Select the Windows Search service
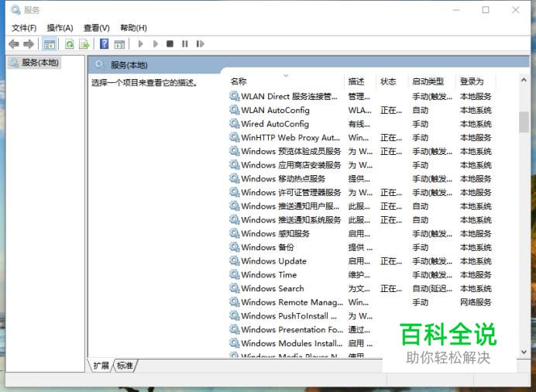The image size is (536, 392). click(361, 288)
